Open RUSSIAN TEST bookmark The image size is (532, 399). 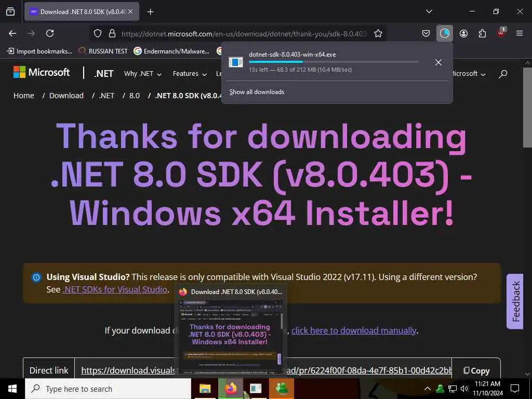pyautogui.click(x=103, y=51)
